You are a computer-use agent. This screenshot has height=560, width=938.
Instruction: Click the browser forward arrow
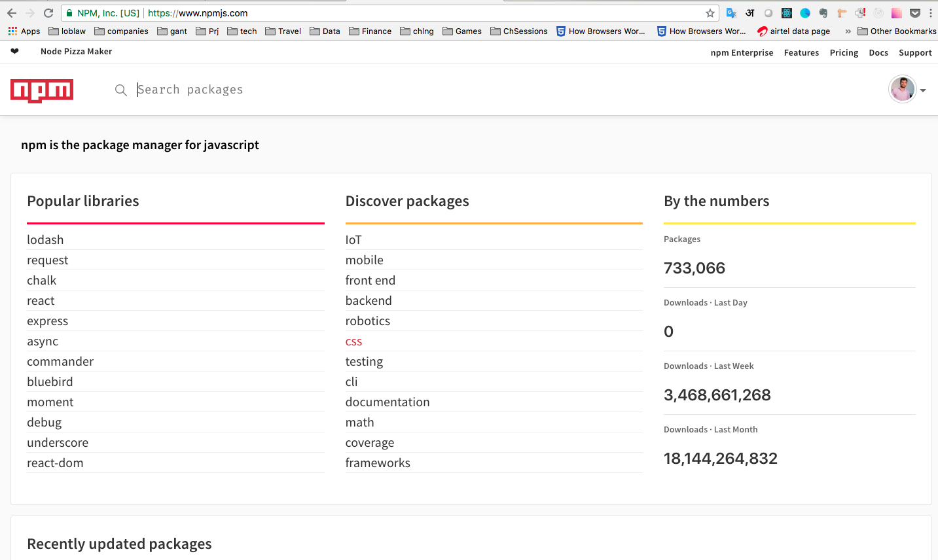pyautogui.click(x=30, y=13)
